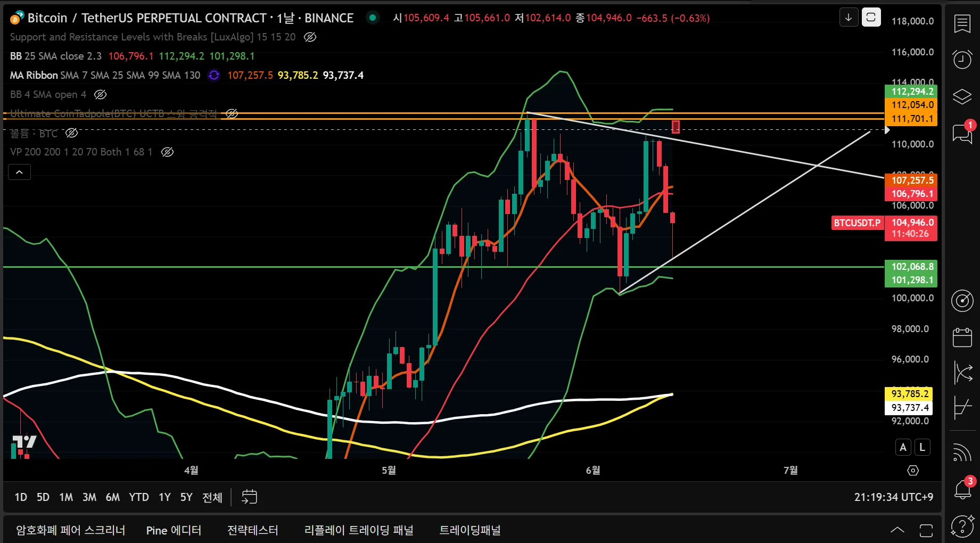
Task: Open the Help Center question mark icon
Action: (x=962, y=526)
